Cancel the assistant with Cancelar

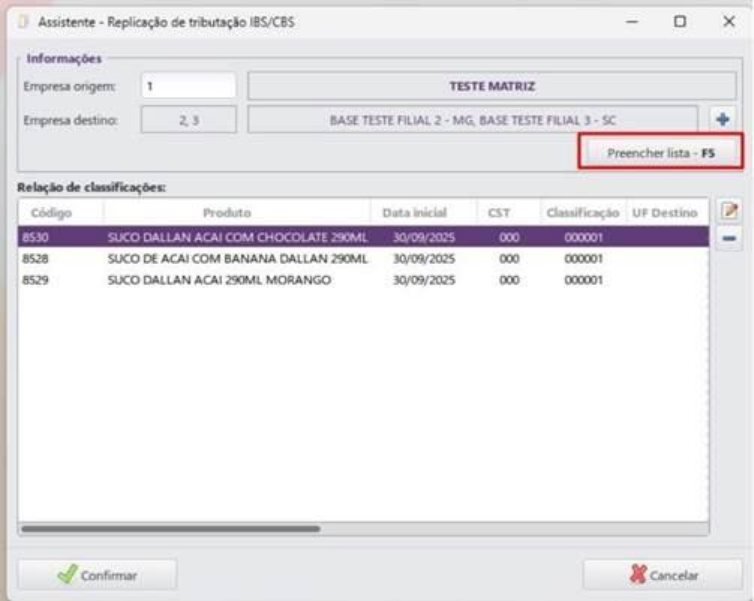pyautogui.click(x=663, y=575)
